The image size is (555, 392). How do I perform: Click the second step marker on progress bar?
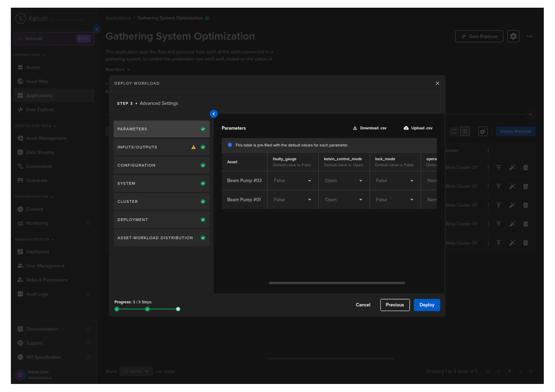(148, 309)
